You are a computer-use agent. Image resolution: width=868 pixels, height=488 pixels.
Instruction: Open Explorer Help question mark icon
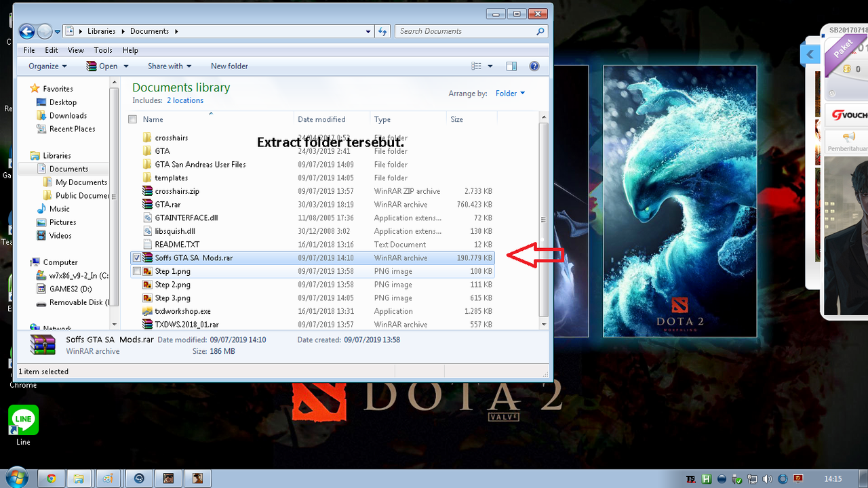(534, 66)
